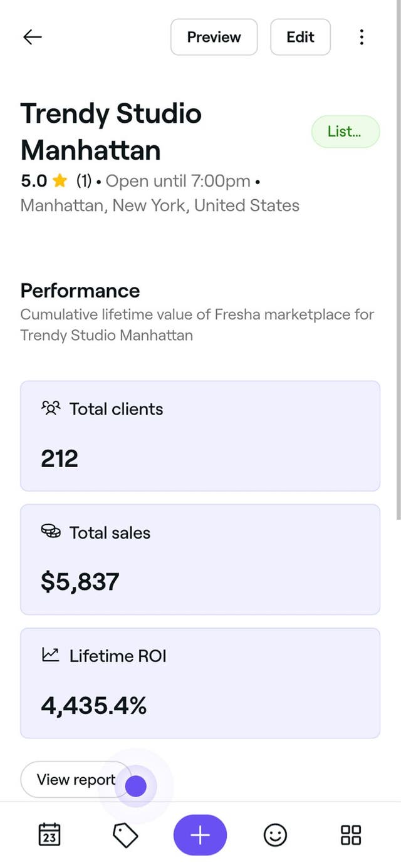Open the sales tag icon tab
Image resolution: width=401 pixels, height=868 pixels.
coord(125,835)
